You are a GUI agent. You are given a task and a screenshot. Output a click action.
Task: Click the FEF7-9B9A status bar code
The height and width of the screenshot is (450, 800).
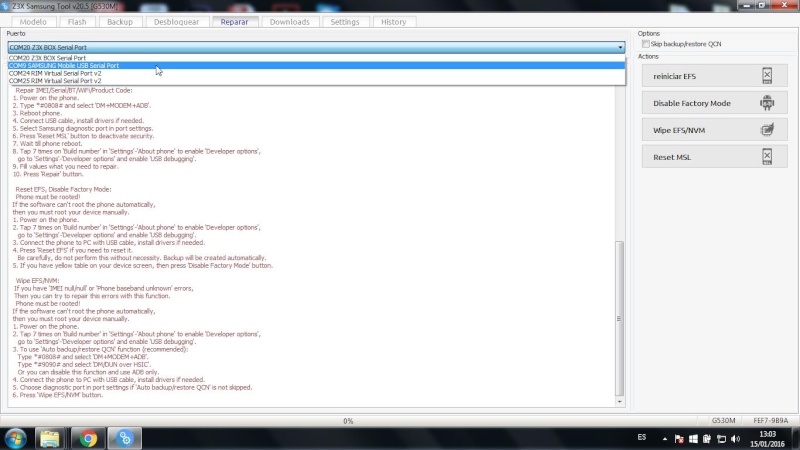click(x=770, y=420)
